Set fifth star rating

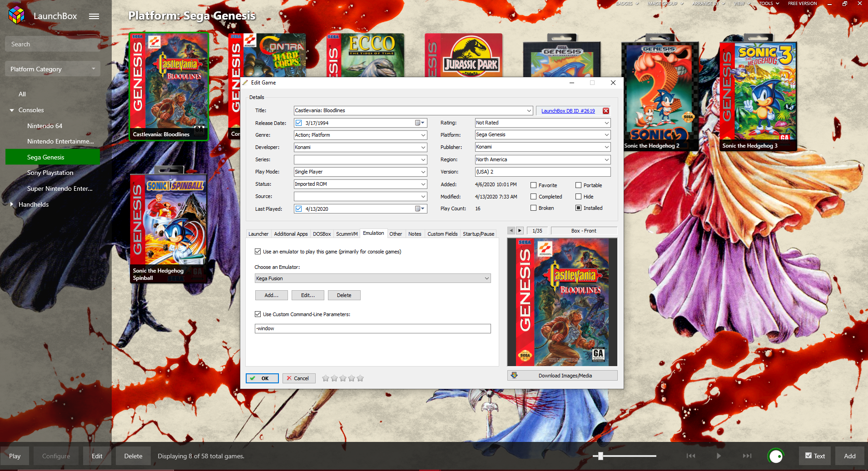(x=360, y=378)
